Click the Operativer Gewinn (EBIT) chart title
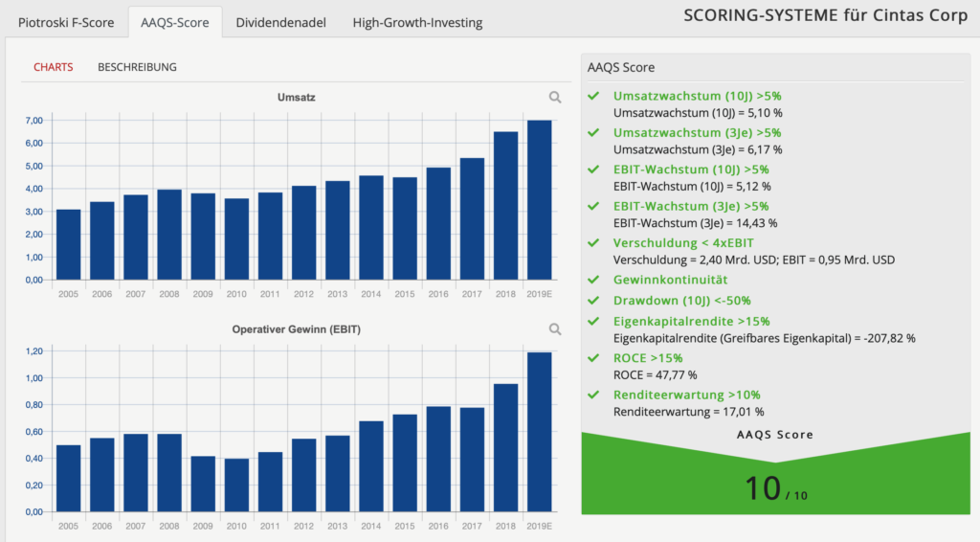Screen dimensions: 980x542 tap(297, 329)
